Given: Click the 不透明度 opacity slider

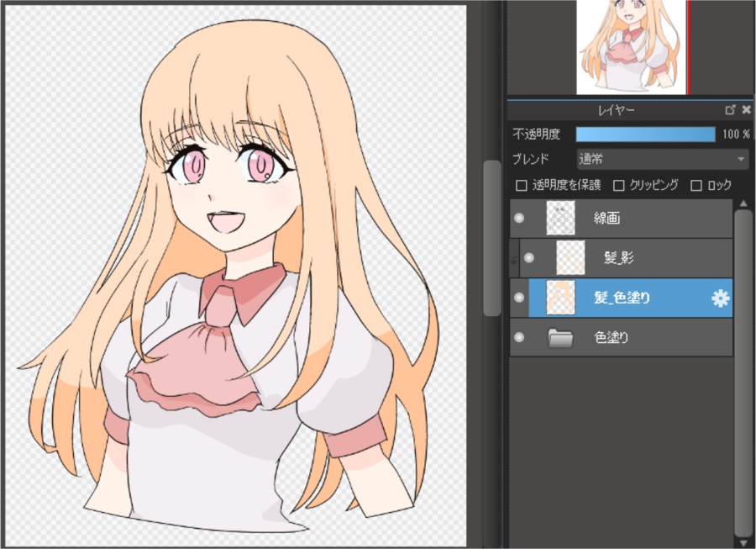Looking at the screenshot, I should 645,135.
